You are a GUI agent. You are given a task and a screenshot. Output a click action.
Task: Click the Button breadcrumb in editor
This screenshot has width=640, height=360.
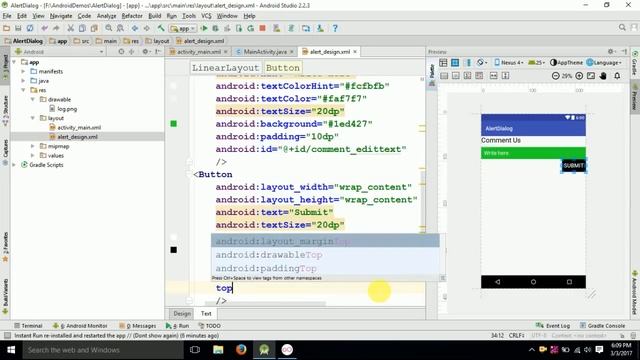click(x=283, y=68)
